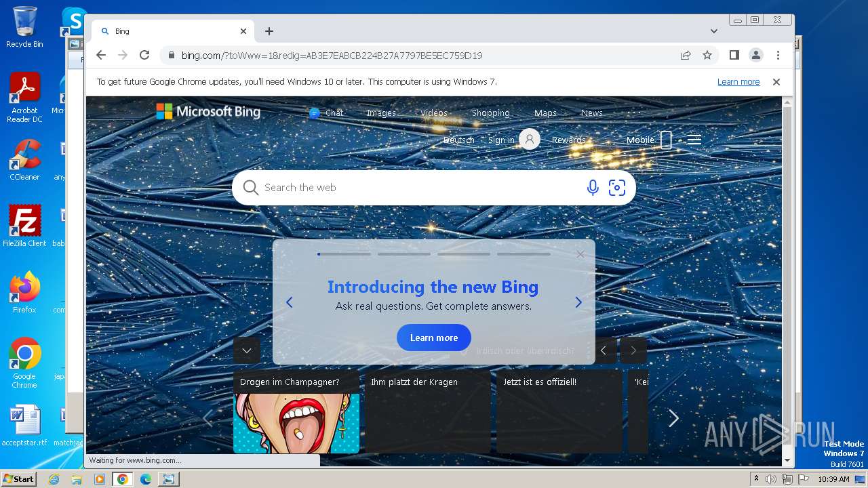
Task: Open Google Chrome desktop shortcut
Action: click(x=24, y=363)
